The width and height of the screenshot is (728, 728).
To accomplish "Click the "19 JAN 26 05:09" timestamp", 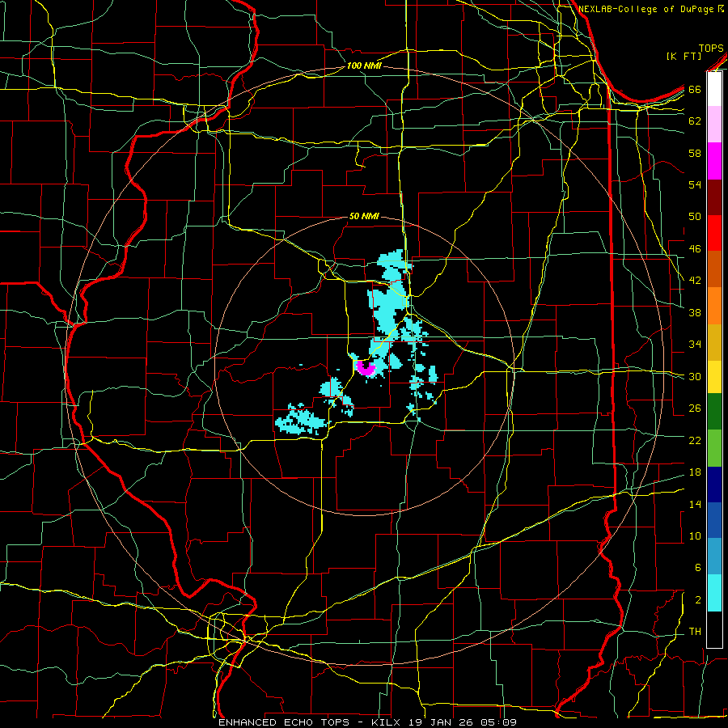I will [463, 722].
